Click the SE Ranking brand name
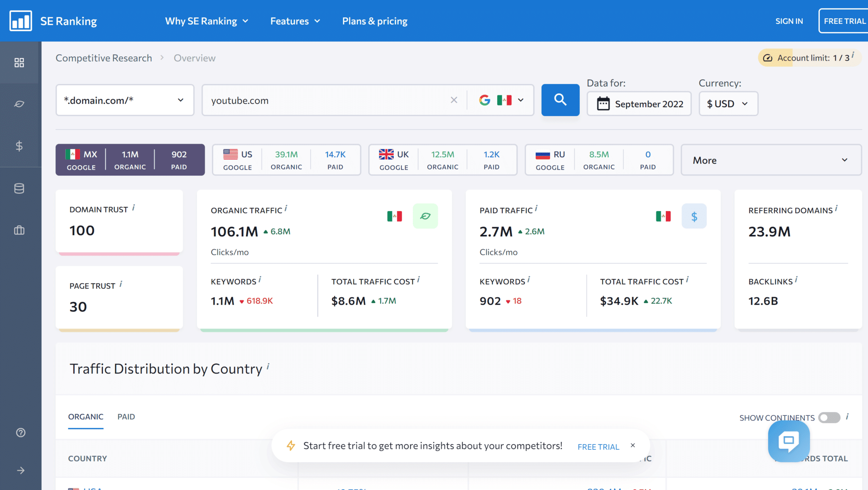The width and height of the screenshot is (868, 490). [x=69, y=21]
